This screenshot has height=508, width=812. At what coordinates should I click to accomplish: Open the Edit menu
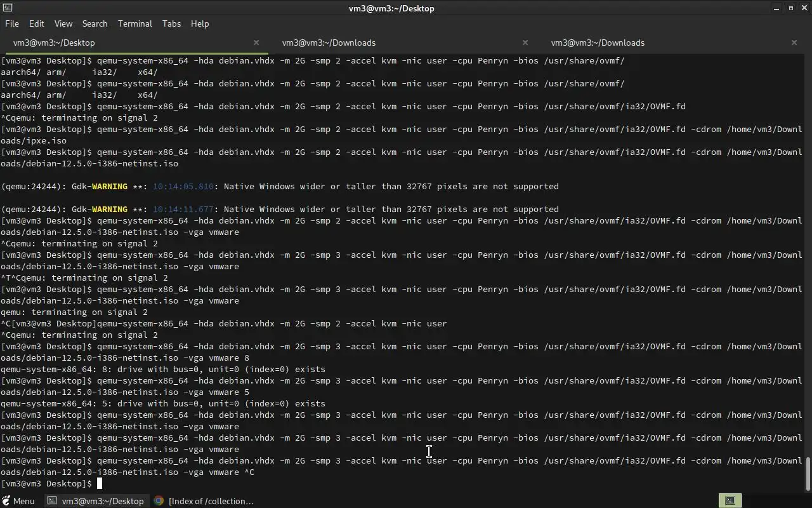coord(37,23)
